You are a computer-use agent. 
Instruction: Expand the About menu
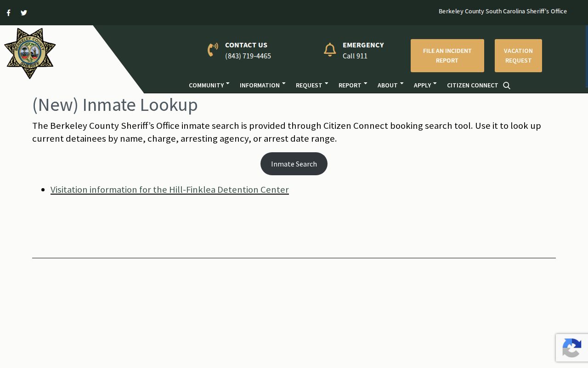[x=390, y=85]
